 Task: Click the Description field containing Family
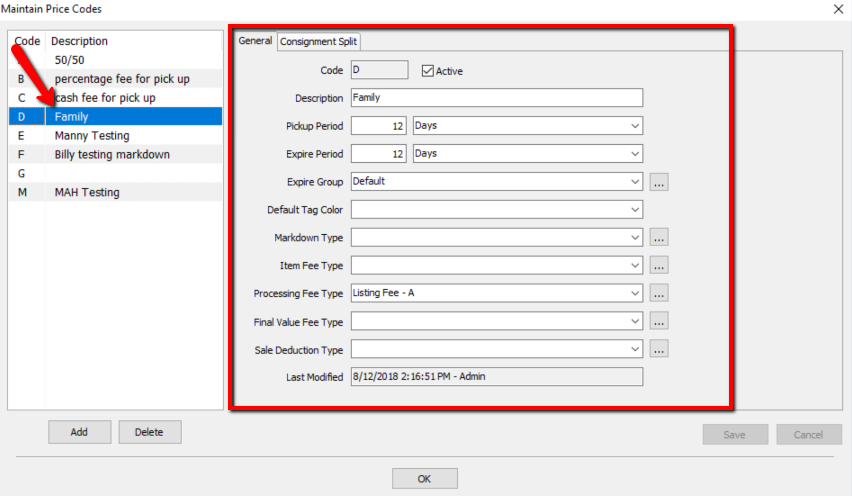[497, 98]
